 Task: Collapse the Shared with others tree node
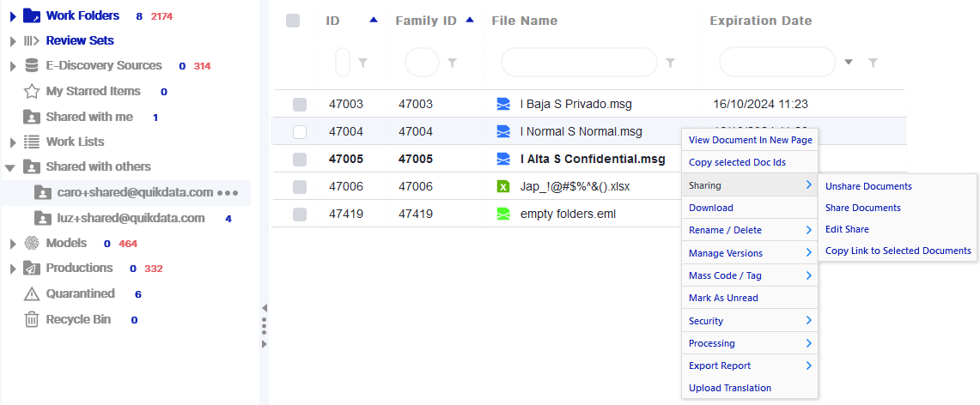pyautogui.click(x=10, y=168)
